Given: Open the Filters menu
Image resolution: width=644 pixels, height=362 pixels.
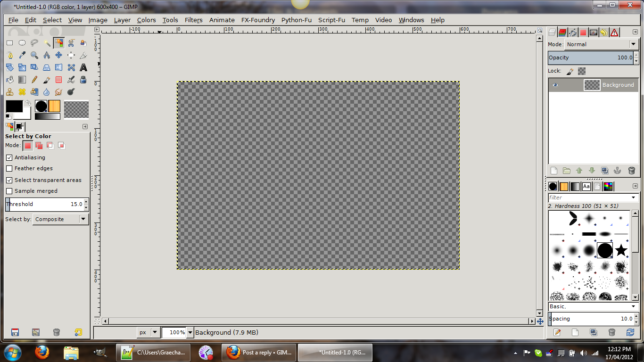Looking at the screenshot, I should [193, 20].
